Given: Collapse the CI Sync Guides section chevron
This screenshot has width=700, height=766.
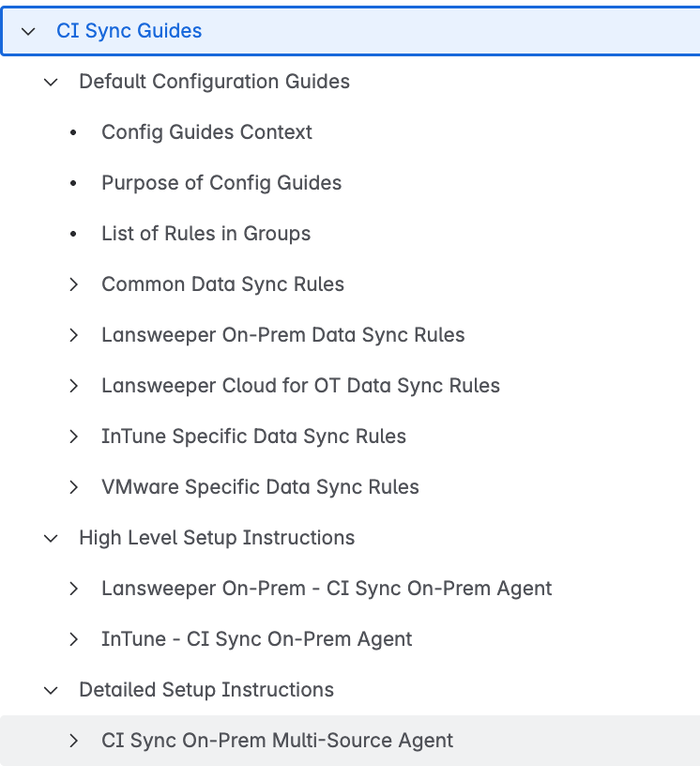Looking at the screenshot, I should pyautogui.click(x=28, y=31).
